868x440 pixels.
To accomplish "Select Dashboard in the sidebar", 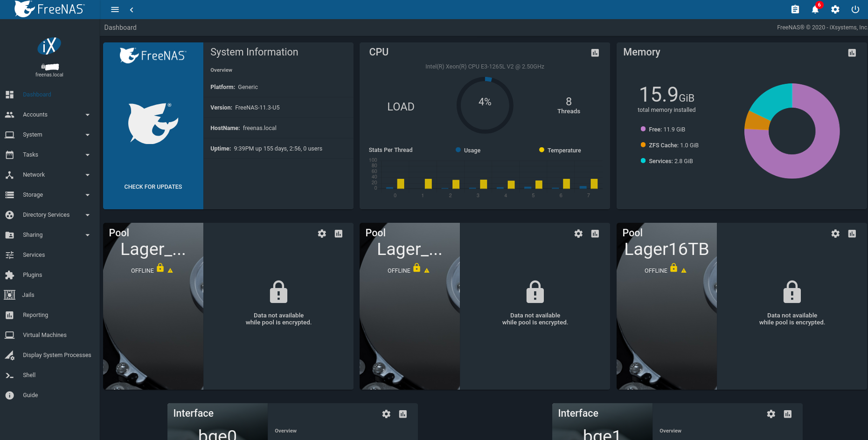I will point(37,95).
